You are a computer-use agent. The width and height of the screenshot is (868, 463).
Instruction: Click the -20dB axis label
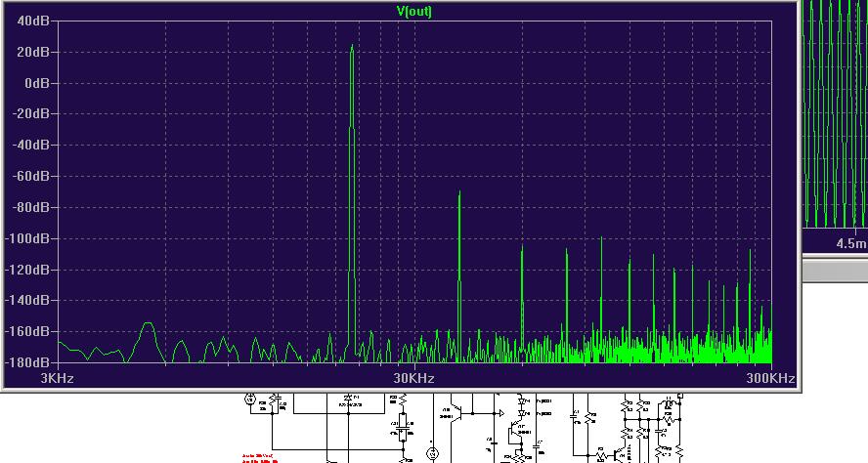[30, 114]
